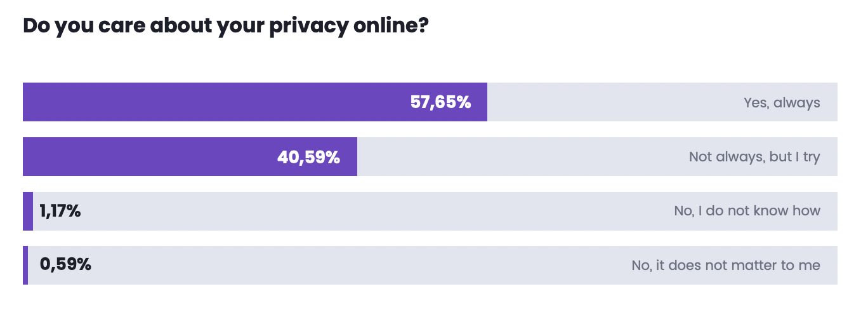Viewport: 868px width, 324px height.
Task: Click the words 'Do you care' in heading
Action: tap(82, 27)
